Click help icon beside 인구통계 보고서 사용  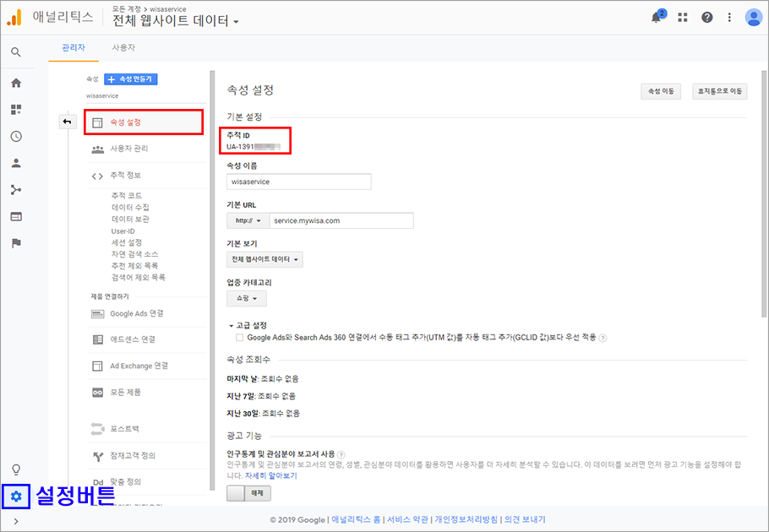[341, 454]
